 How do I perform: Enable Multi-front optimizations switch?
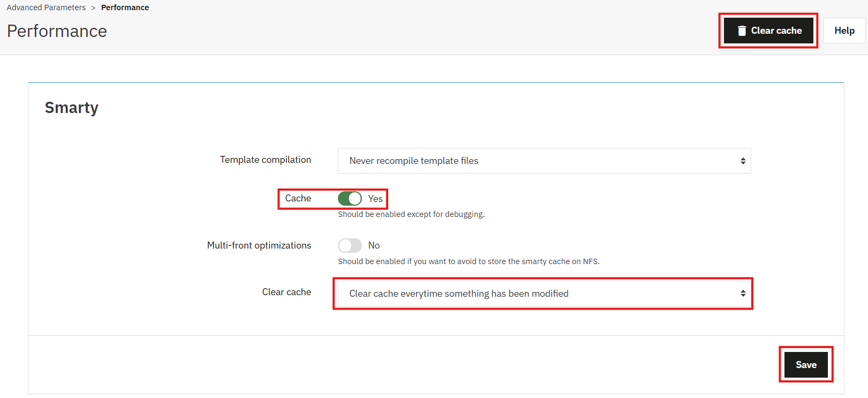350,245
